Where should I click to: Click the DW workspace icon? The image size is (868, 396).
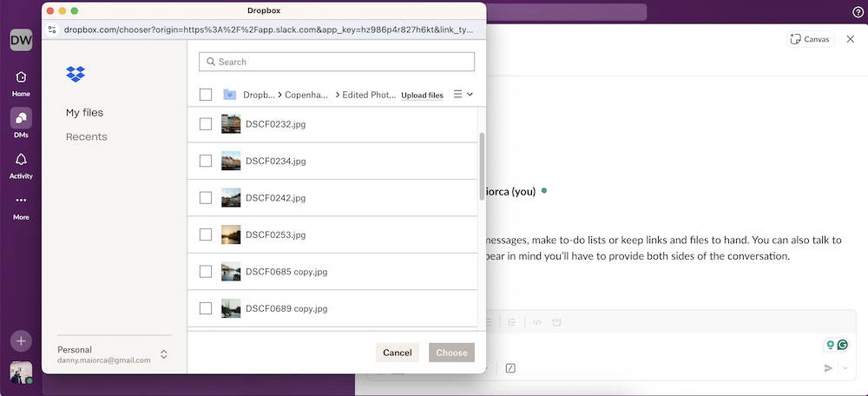21,40
